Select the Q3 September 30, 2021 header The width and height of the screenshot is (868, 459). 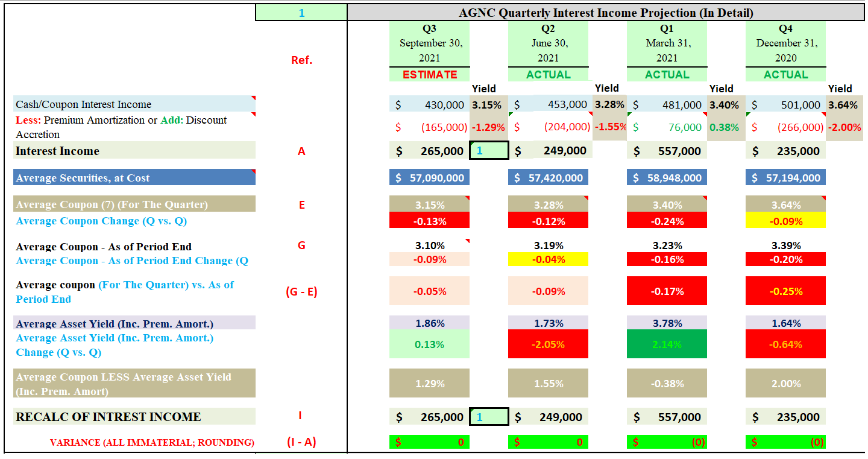(x=429, y=43)
